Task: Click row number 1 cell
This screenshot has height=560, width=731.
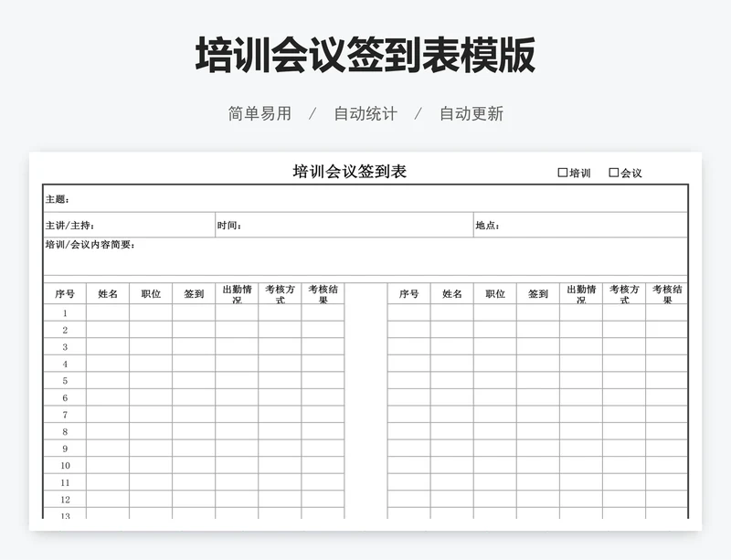Action: (65, 312)
